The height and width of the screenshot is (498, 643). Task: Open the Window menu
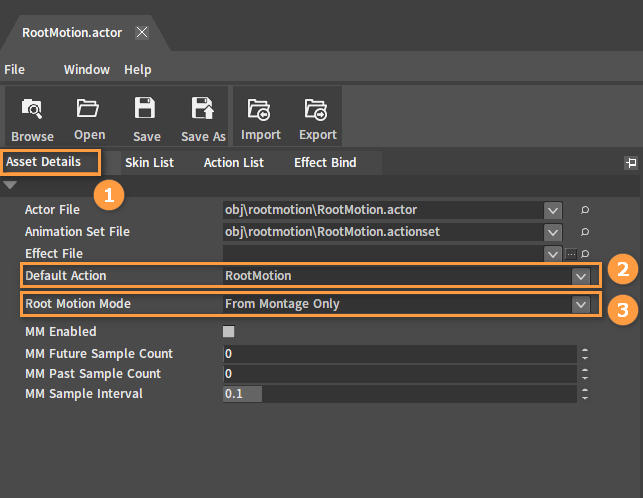tap(87, 70)
